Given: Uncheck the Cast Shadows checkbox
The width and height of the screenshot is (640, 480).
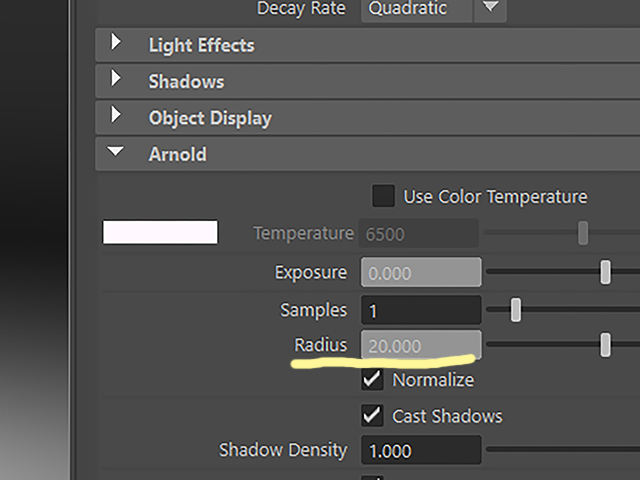Looking at the screenshot, I should (x=372, y=416).
